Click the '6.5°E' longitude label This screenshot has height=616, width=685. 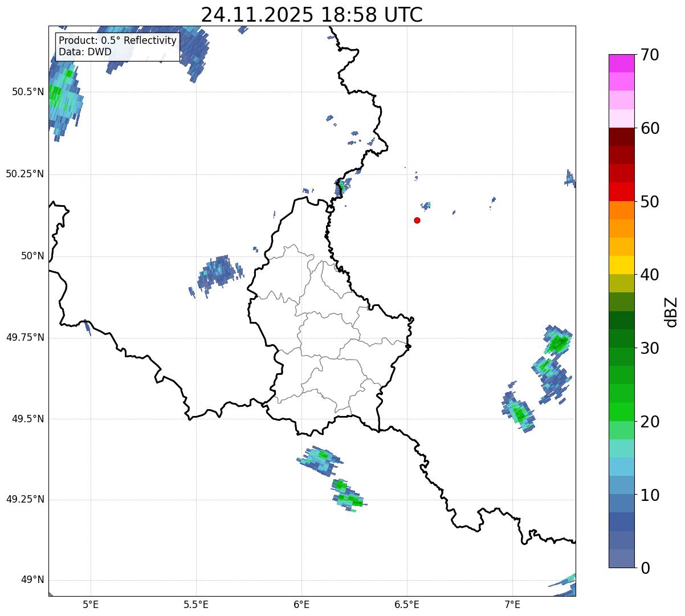coord(407,604)
